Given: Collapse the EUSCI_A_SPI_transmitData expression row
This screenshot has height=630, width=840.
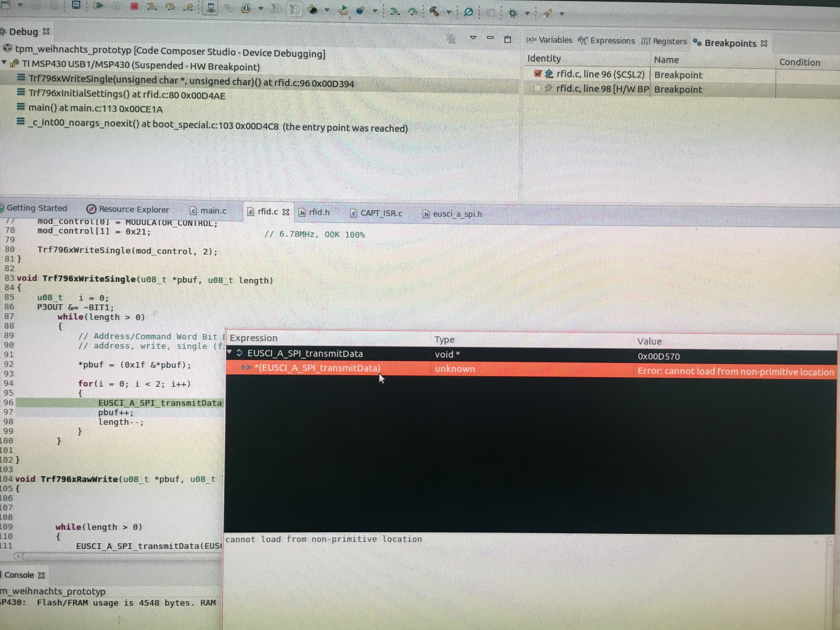Looking at the screenshot, I should (229, 352).
